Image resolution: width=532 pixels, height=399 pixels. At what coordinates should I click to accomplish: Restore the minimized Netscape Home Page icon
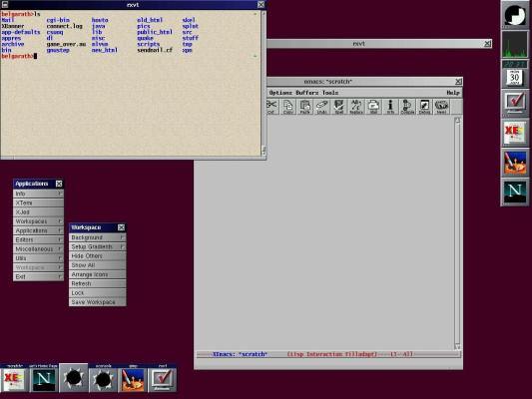tap(44, 378)
